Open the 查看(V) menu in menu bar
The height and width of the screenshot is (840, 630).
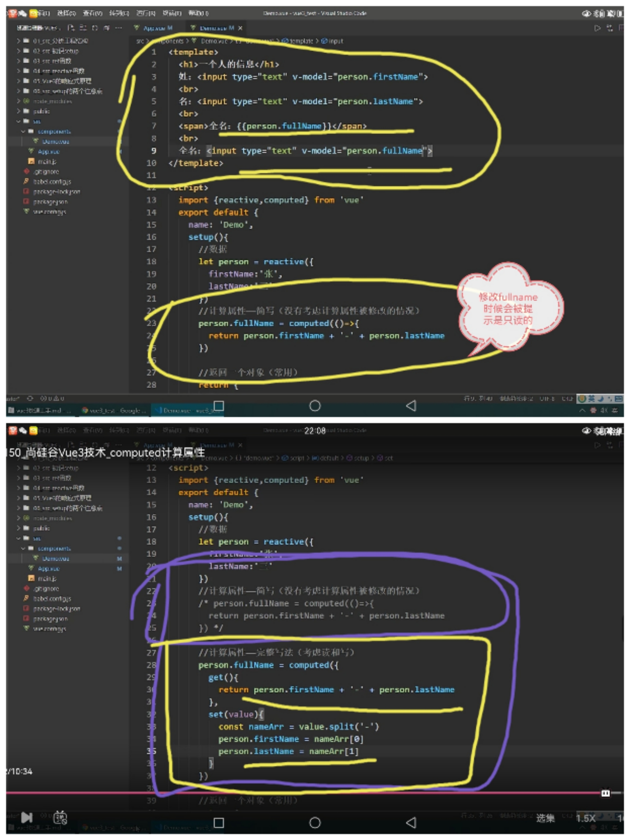tap(93, 13)
